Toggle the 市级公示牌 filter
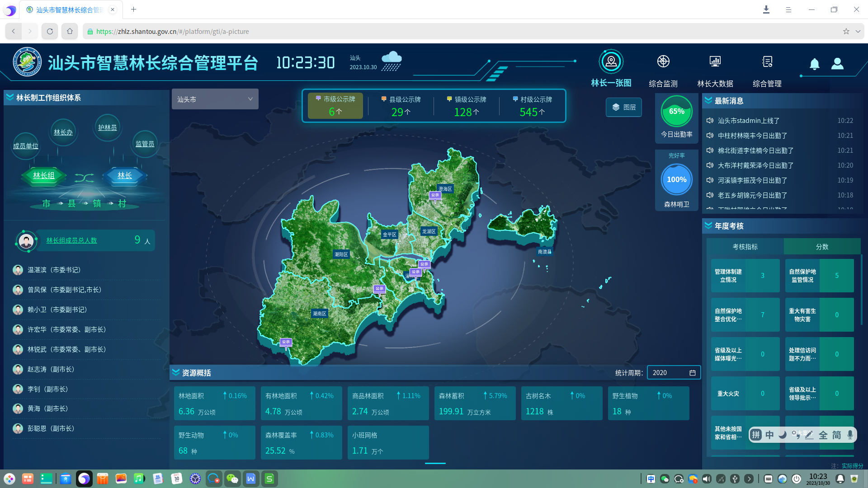This screenshot has width=868, height=488. click(x=335, y=106)
